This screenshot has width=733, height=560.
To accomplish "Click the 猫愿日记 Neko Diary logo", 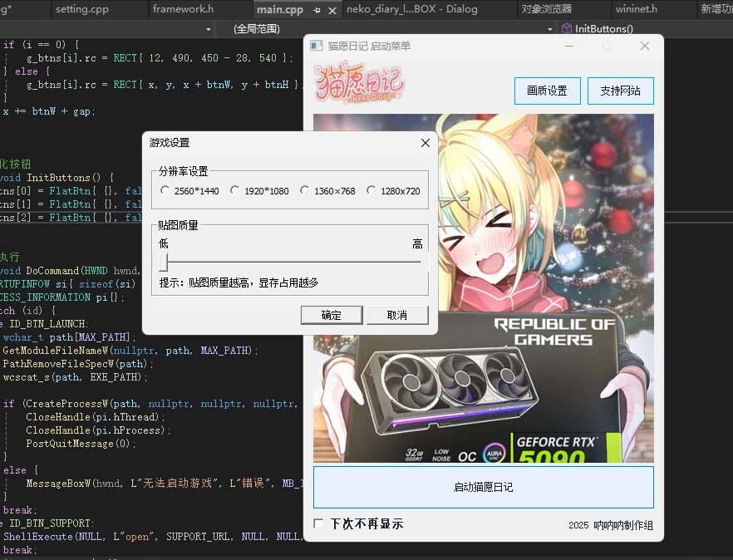I will click(359, 84).
